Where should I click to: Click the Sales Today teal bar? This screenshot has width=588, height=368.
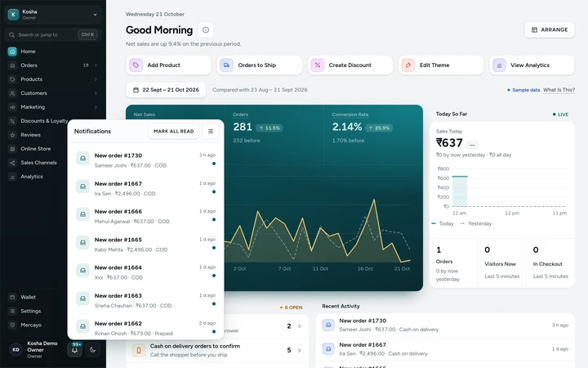tap(460, 191)
